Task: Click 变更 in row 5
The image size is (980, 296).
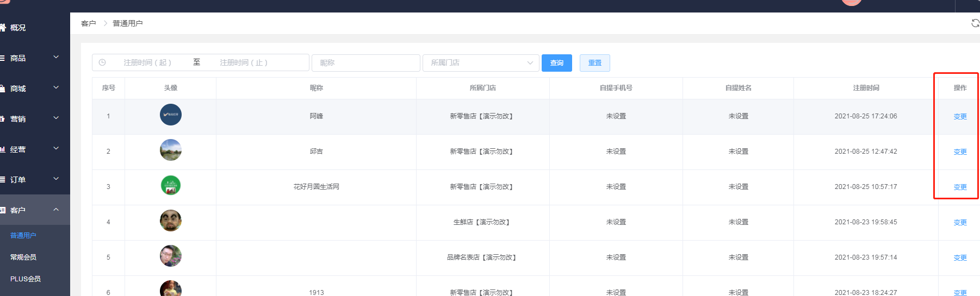Action: point(960,258)
